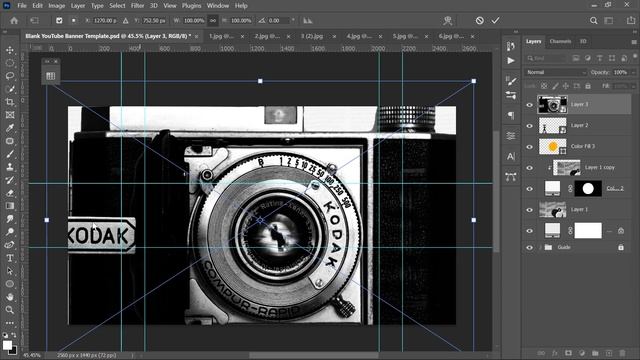This screenshot has width=640, height=360.
Task: Open the workspace switcher icon
Action: coord(609,20)
